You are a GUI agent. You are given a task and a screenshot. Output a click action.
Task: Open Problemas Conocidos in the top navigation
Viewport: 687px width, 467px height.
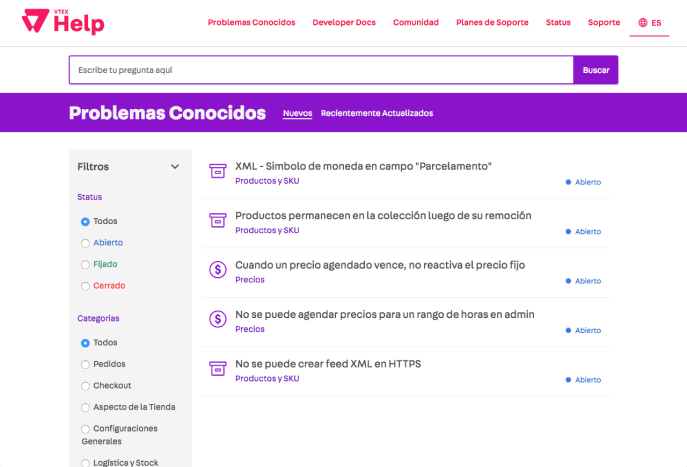[251, 22]
